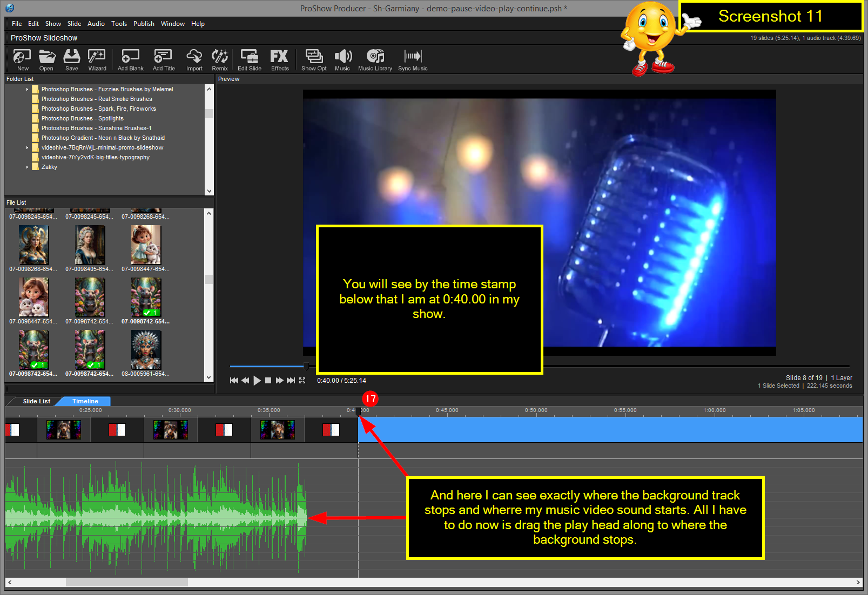The image size is (868, 595).
Task: Open a show with the Open icon
Action: (46, 60)
